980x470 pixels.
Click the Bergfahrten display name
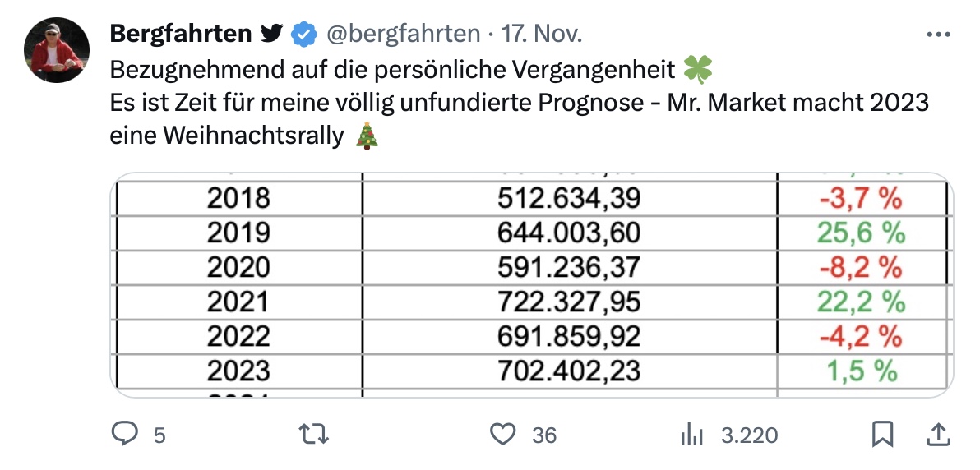point(181,34)
